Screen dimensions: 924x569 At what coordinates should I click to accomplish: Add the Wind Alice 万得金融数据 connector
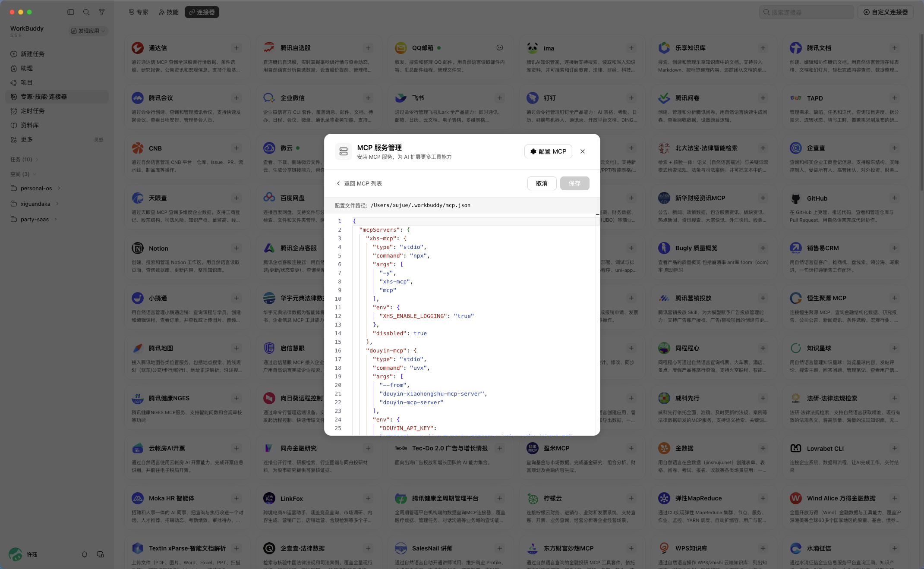[x=894, y=498]
